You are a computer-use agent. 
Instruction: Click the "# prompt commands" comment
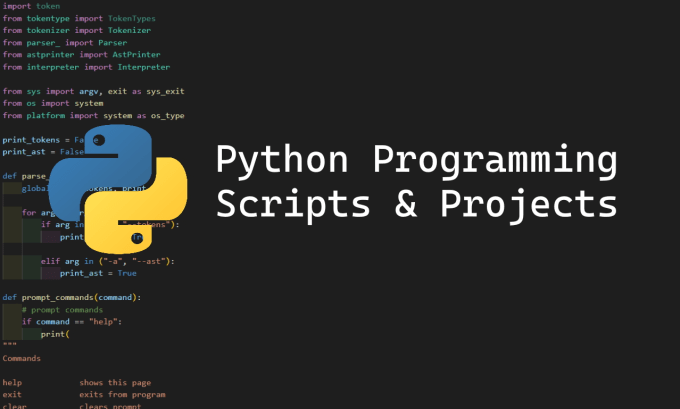pos(62,310)
